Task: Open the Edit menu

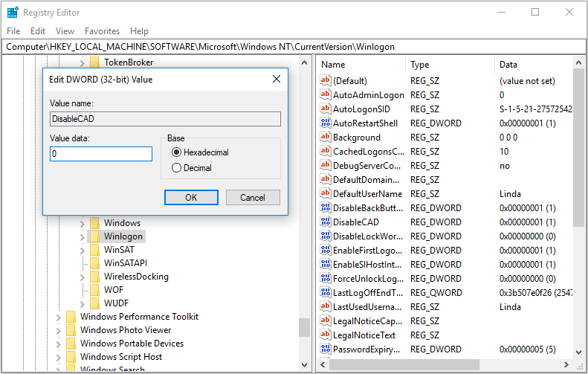Action: tap(38, 31)
